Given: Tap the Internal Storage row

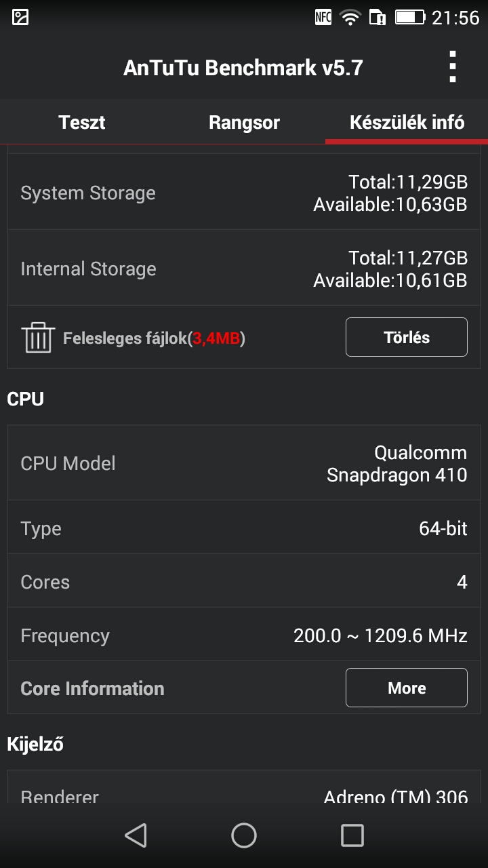Looking at the screenshot, I should pos(244,269).
